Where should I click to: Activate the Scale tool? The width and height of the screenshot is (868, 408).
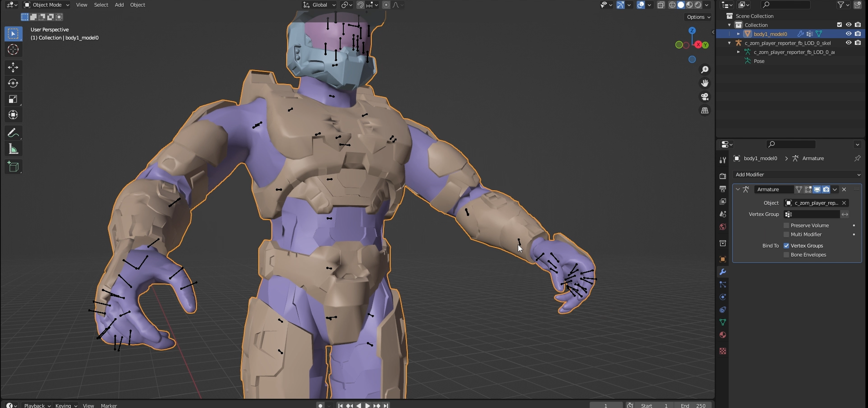(13, 99)
